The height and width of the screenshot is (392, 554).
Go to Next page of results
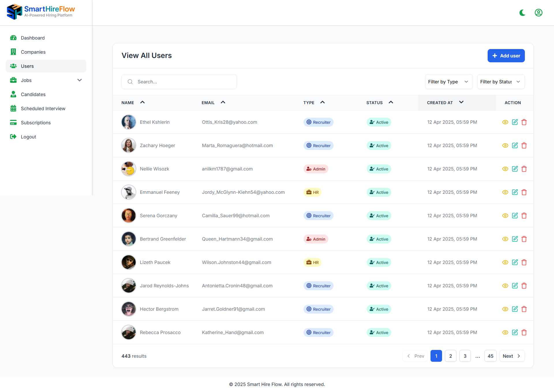512,356
